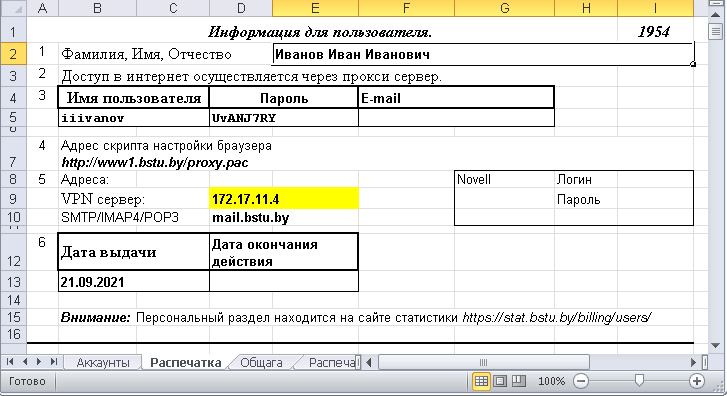The height and width of the screenshot is (396, 727).
Task: Click the Novell cell
Action: tap(504, 179)
